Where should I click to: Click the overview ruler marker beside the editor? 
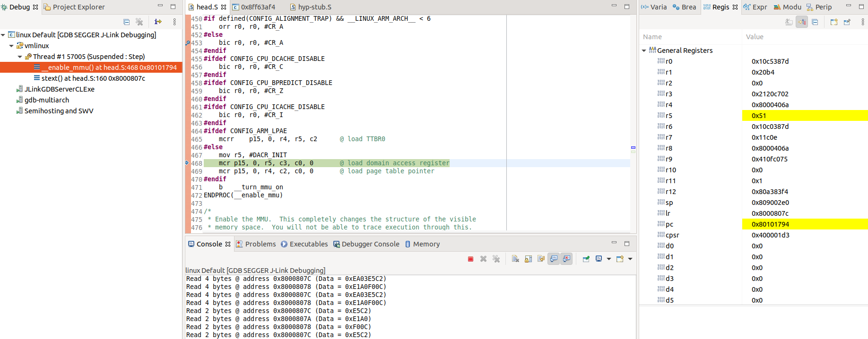(633, 147)
